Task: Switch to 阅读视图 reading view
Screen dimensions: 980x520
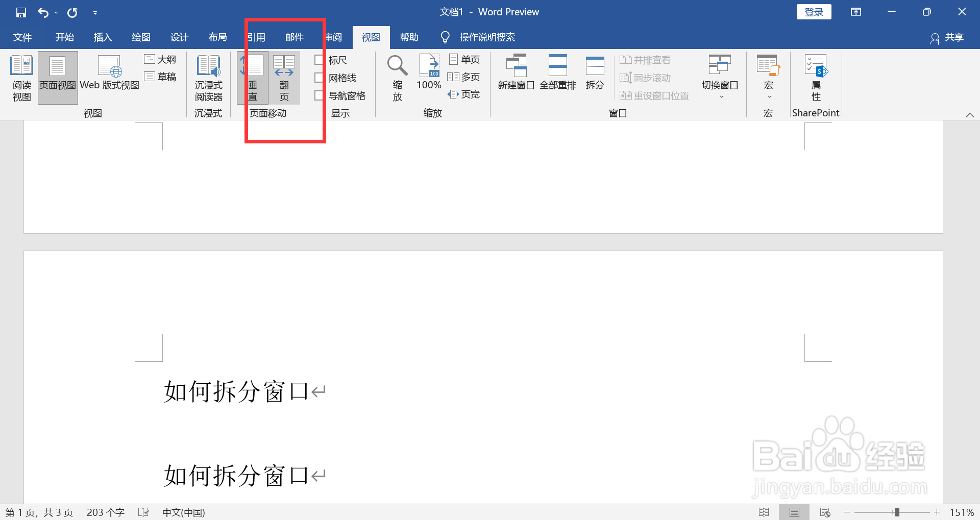Action: [x=21, y=77]
